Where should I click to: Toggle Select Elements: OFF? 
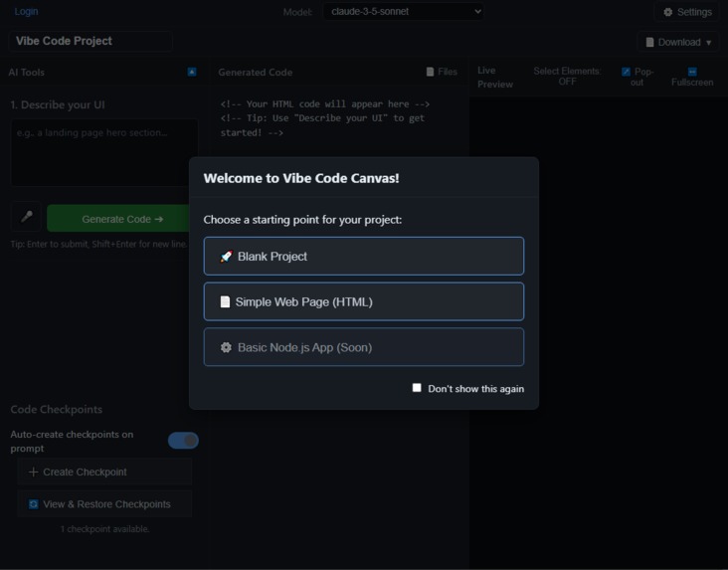click(x=567, y=77)
